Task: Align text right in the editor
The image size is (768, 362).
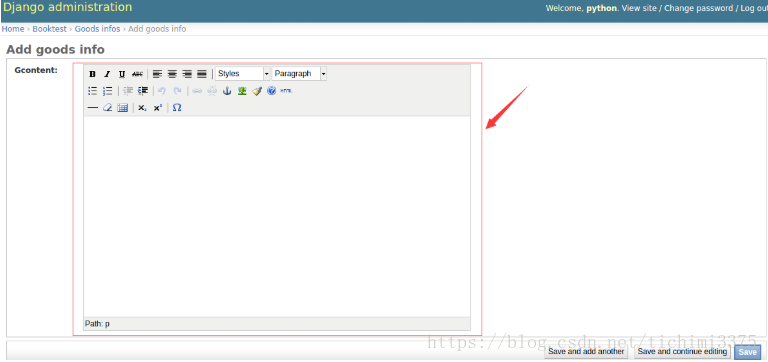Action: [x=187, y=74]
